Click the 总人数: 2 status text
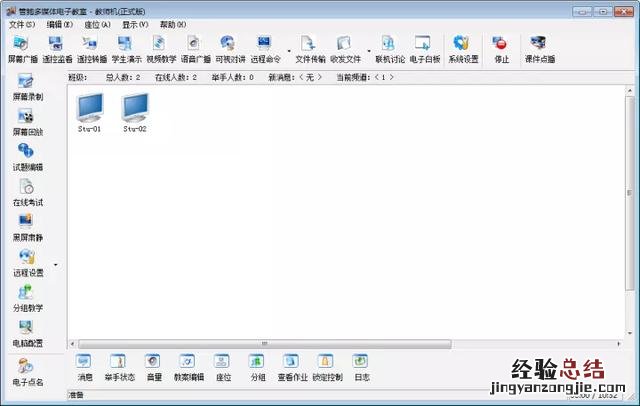The height and width of the screenshot is (406, 640). tap(123, 77)
